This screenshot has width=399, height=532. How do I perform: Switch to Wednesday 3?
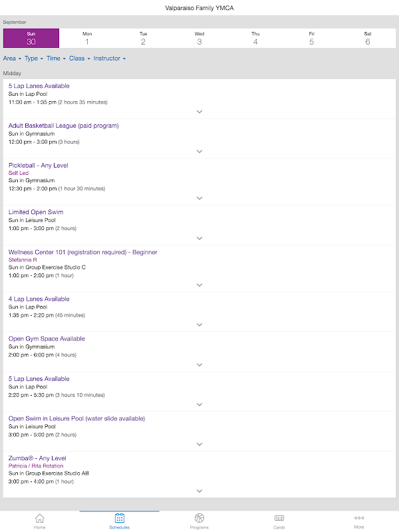coord(199,38)
